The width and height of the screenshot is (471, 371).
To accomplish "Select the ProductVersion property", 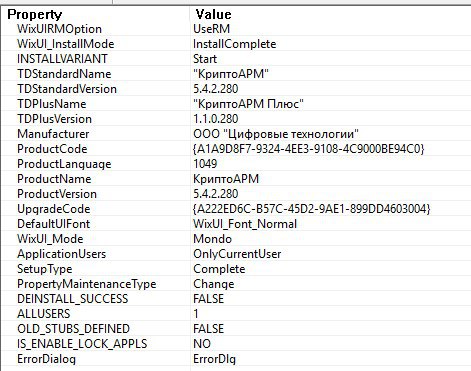I will 57,194.
